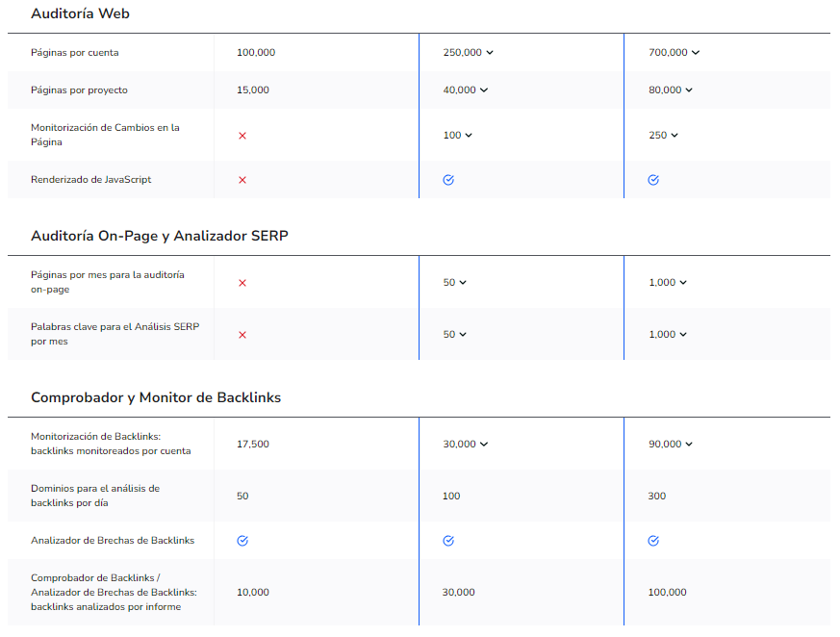Screen dimensions: 840x637
Task: Click the 300 domains per day value
Action: pyautogui.click(x=657, y=497)
